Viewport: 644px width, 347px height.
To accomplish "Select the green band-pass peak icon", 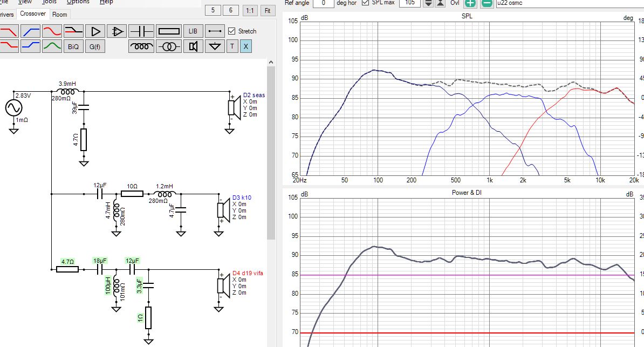I will click(x=52, y=46).
